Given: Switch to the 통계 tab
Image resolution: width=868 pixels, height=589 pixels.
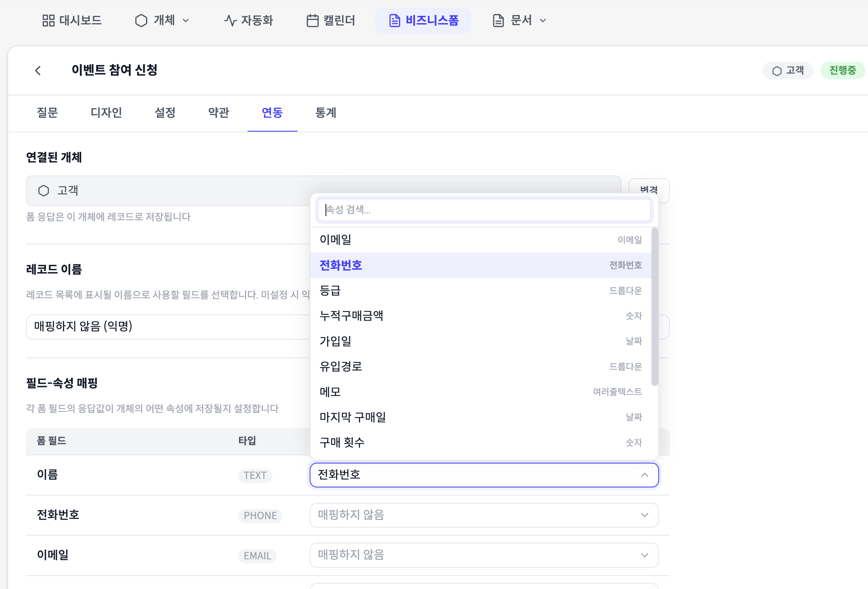Looking at the screenshot, I should [326, 113].
